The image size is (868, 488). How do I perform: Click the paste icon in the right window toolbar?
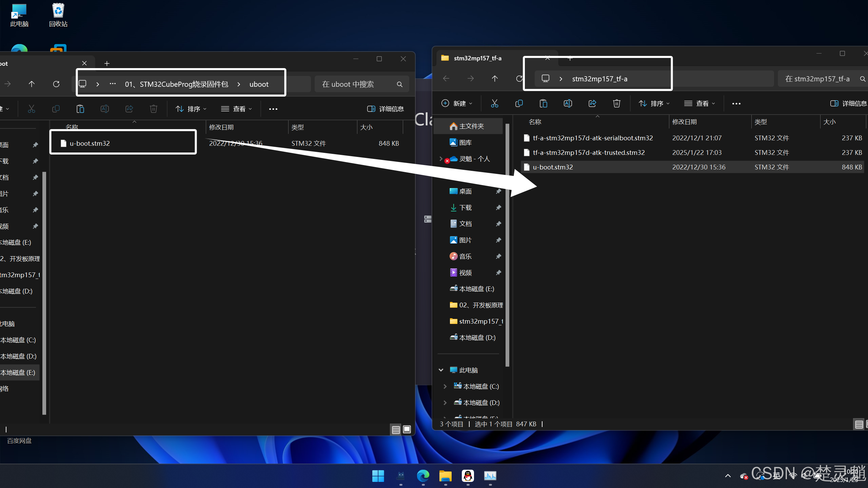coord(543,103)
